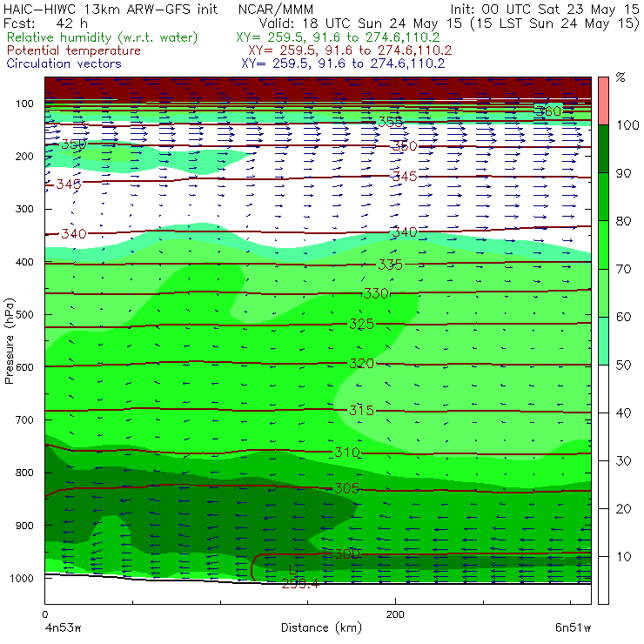The image size is (644, 644).
Task: Click the 200 hPa pressure axis label
Action: tap(24, 156)
